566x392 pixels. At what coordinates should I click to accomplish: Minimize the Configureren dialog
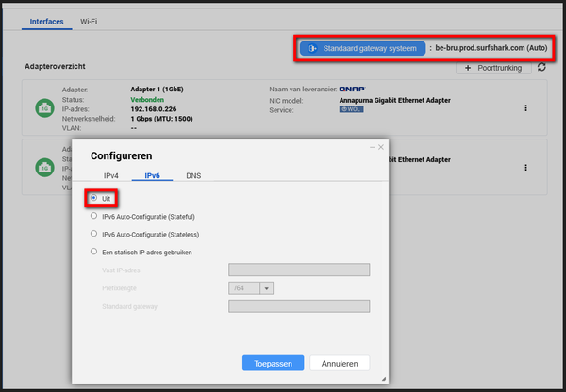pyautogui.click(x=371, y=147)
